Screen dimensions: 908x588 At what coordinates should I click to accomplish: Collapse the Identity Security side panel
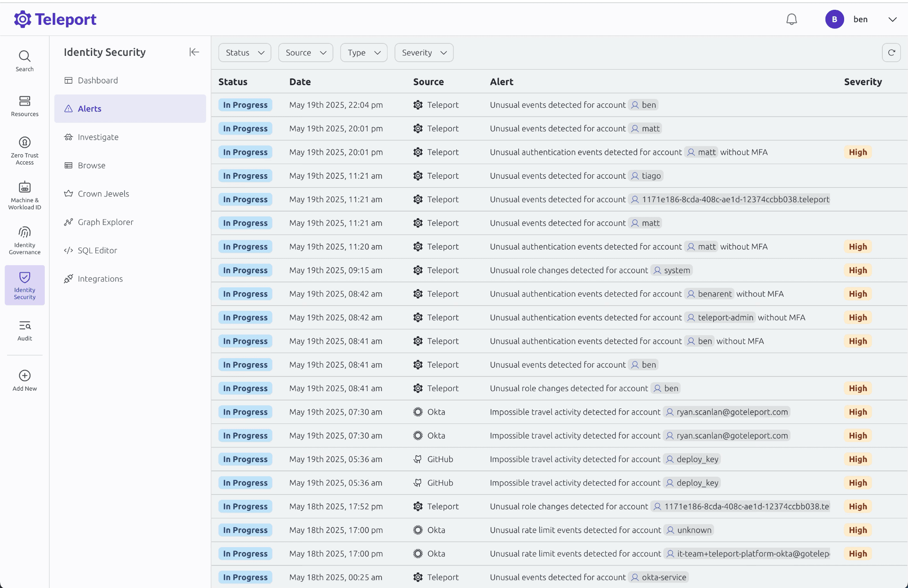pos(194,52)
